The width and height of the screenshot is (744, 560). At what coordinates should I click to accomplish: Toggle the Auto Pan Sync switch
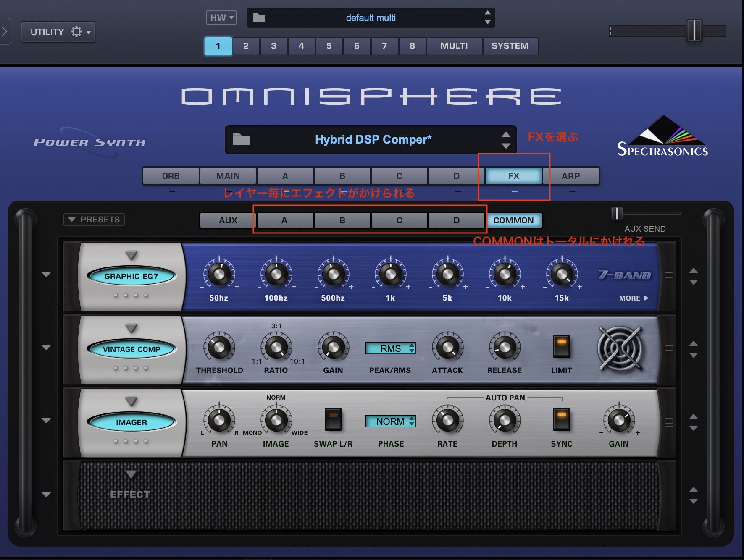tap(562, 419)
